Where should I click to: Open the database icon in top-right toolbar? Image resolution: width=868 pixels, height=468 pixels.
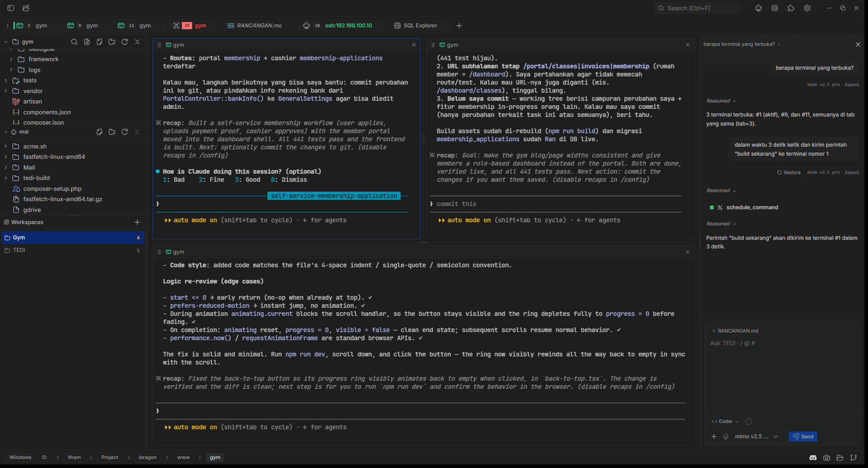pos(775,8)
